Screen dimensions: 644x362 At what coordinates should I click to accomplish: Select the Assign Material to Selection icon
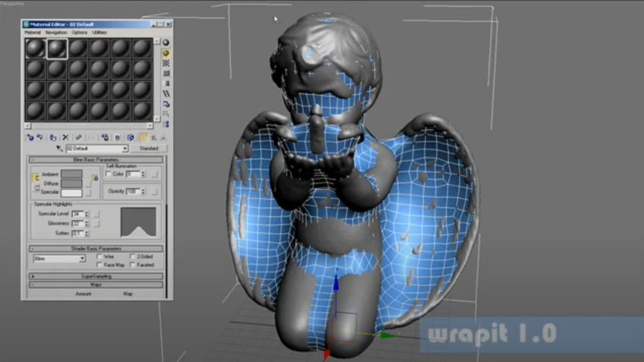[53, 137]
